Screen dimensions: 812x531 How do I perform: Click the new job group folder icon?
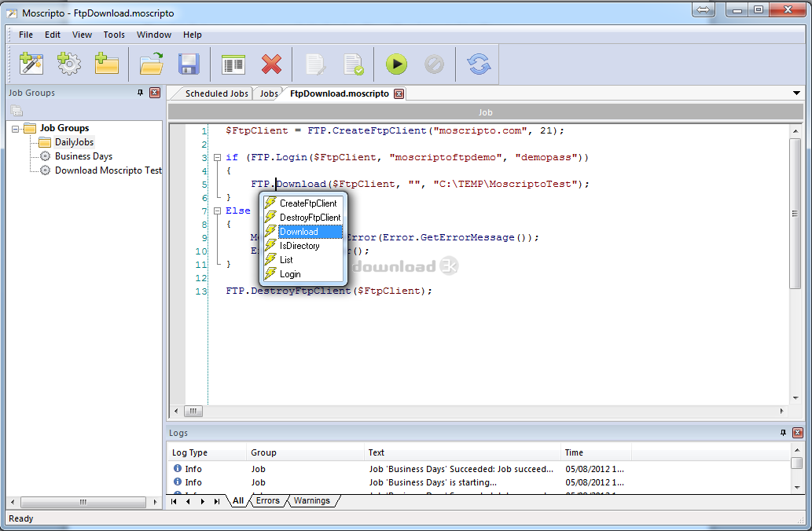tap(106, 64)
